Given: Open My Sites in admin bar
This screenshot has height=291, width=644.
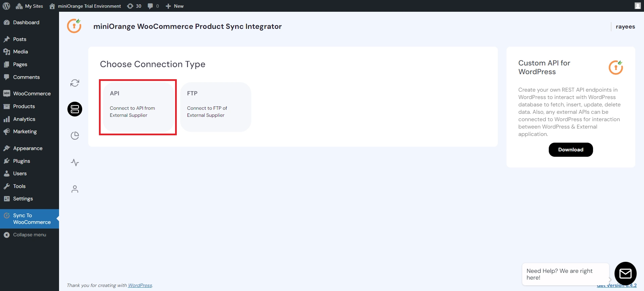Looking at the screenshot, I should (29, 6).
